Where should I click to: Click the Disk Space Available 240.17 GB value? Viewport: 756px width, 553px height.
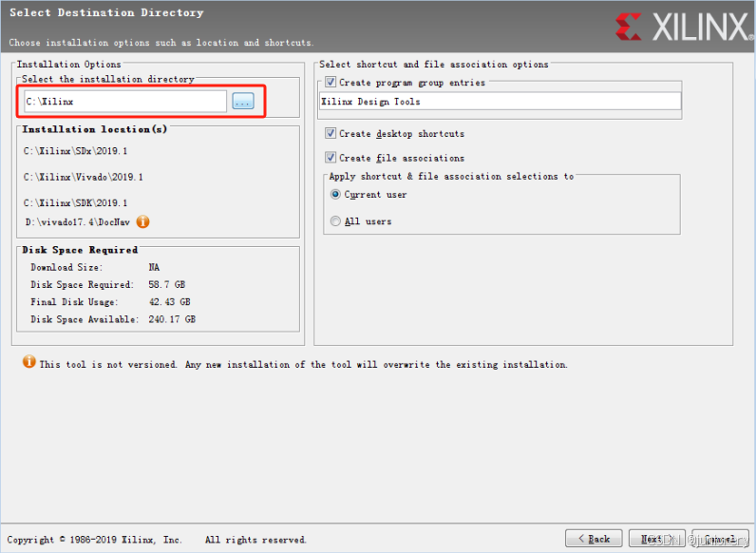(x=172, y=319)
